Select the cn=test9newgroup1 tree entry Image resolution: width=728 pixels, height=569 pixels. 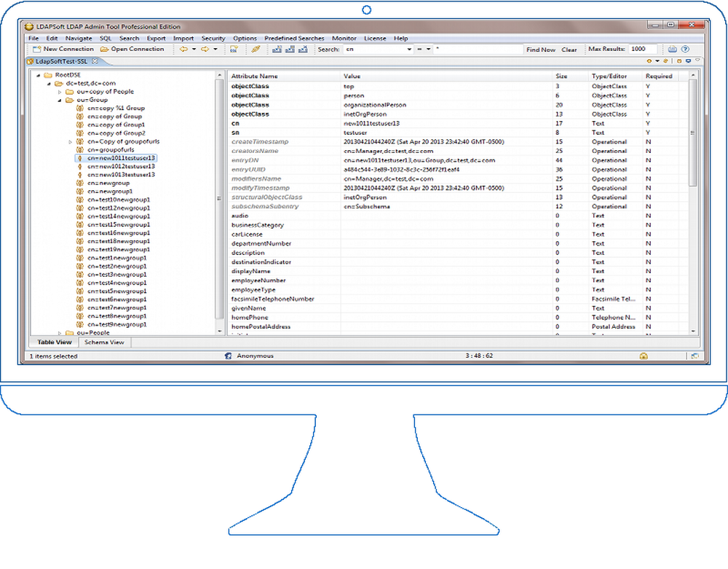pyautogui.click(x=117, y=325)
